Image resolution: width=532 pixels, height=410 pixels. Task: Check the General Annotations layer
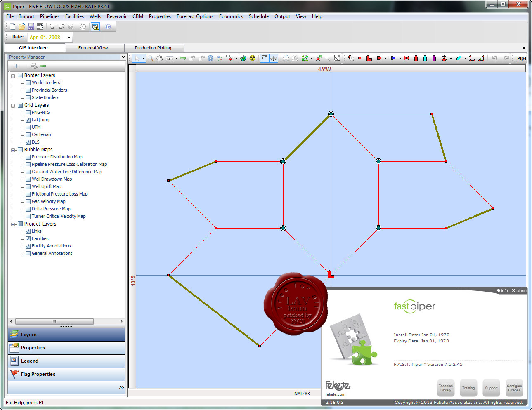28,254
